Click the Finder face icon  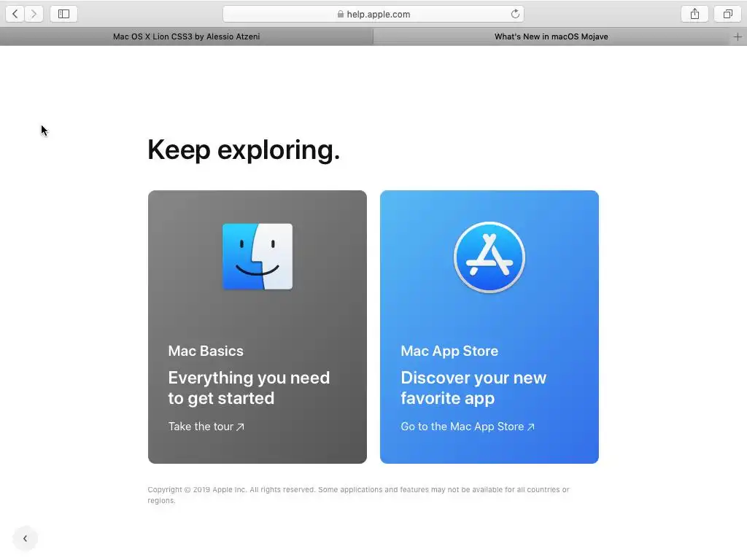(258, 257)
